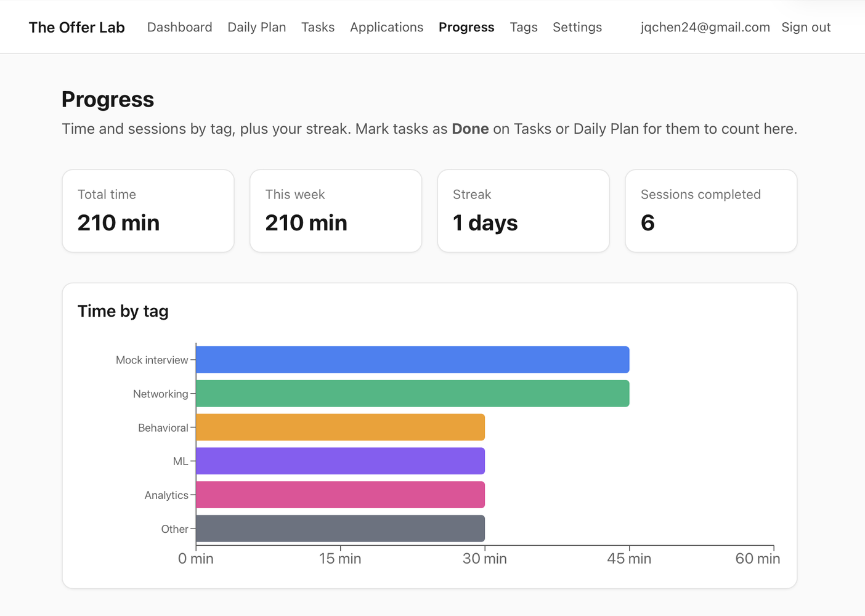
Task: Click the 30 min axis tick
Action: pyautogui.click(x=485, y=559)
